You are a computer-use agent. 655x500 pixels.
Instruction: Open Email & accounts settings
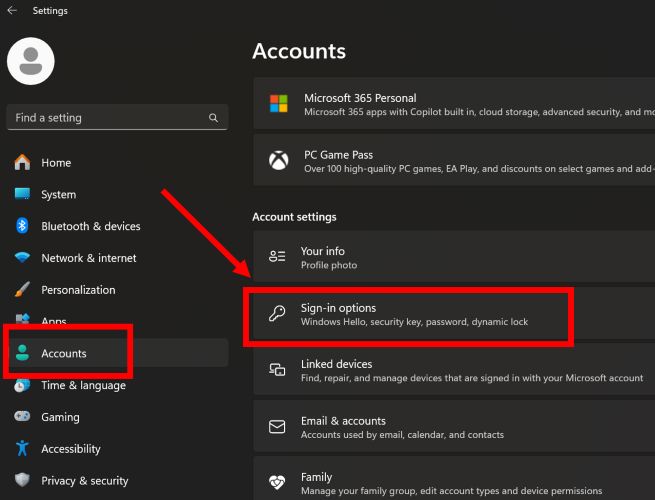pyautogui.click(x=452, y=427)
